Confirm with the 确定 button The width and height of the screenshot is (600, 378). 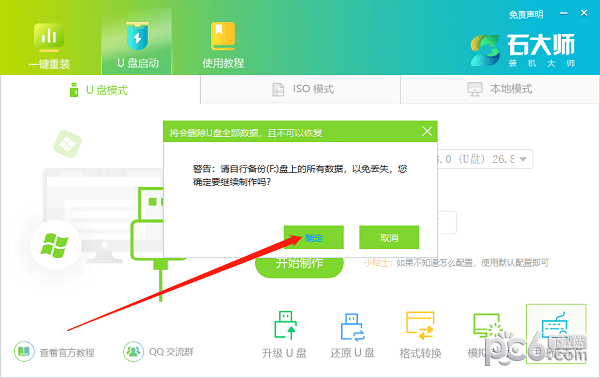tap(314, 238)
